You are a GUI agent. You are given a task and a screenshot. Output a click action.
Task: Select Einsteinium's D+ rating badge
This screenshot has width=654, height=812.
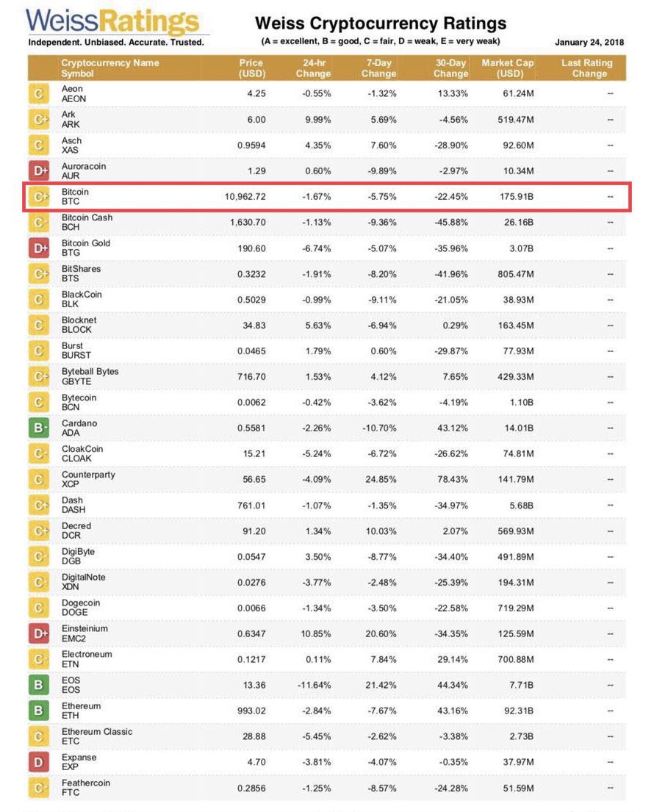[39, 633]
